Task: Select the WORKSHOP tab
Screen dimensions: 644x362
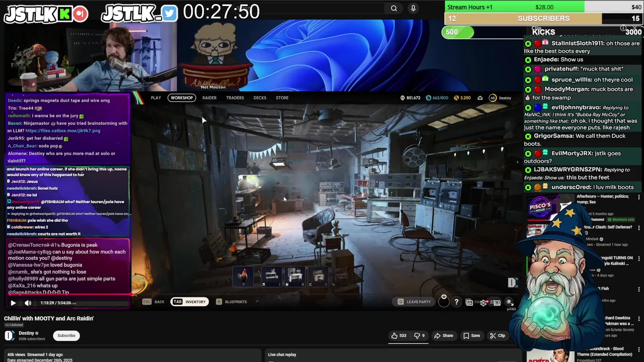Action: point(182,98)
